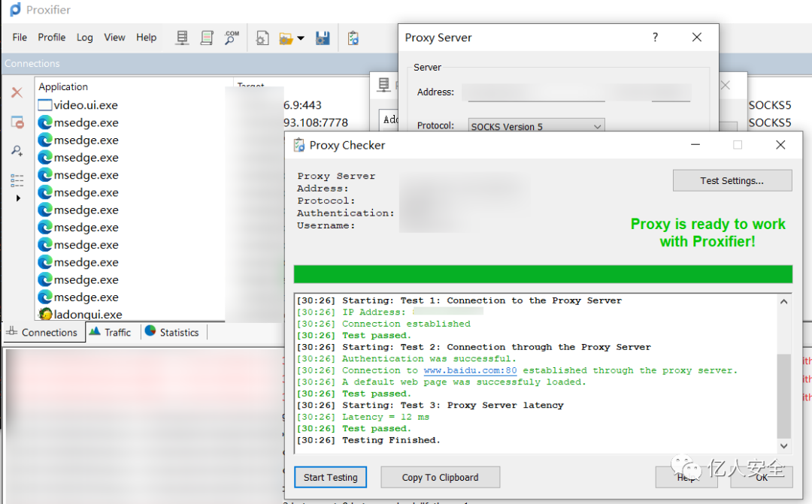812x504 pixels.
Task: Open Proxification Rules toolbar icon
Action: 208,38
